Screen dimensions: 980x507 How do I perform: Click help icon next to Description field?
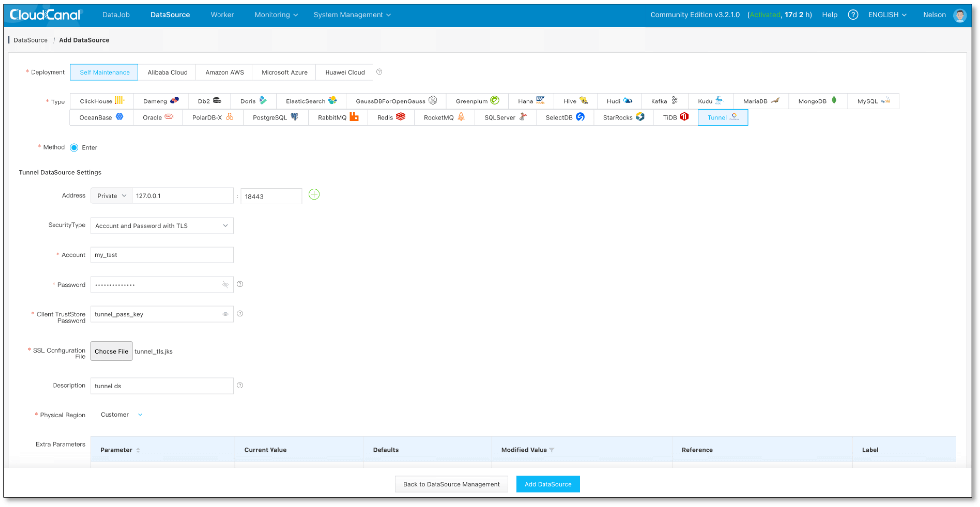240,385
